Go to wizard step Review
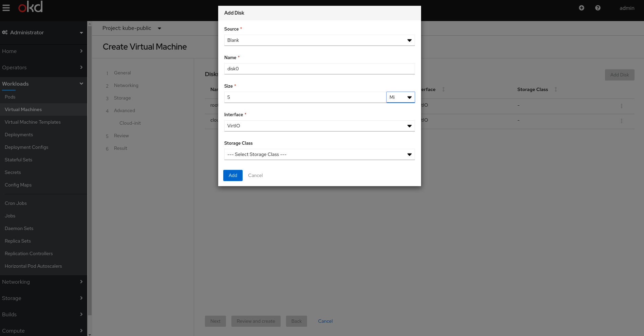Screen dimensions: 644x336 (x=121, y=136)
